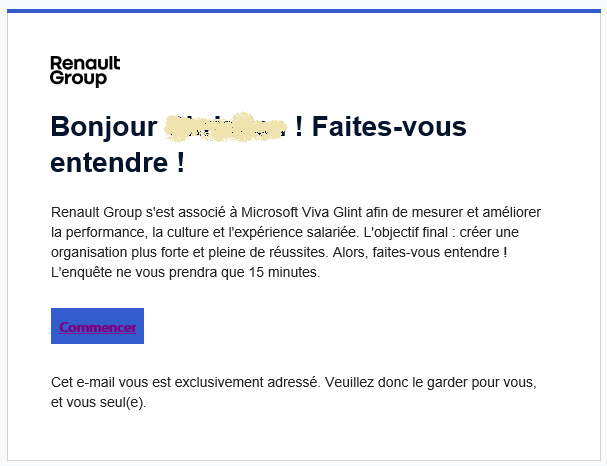Click the redacted name in the greeting

[x=226, y=127]
